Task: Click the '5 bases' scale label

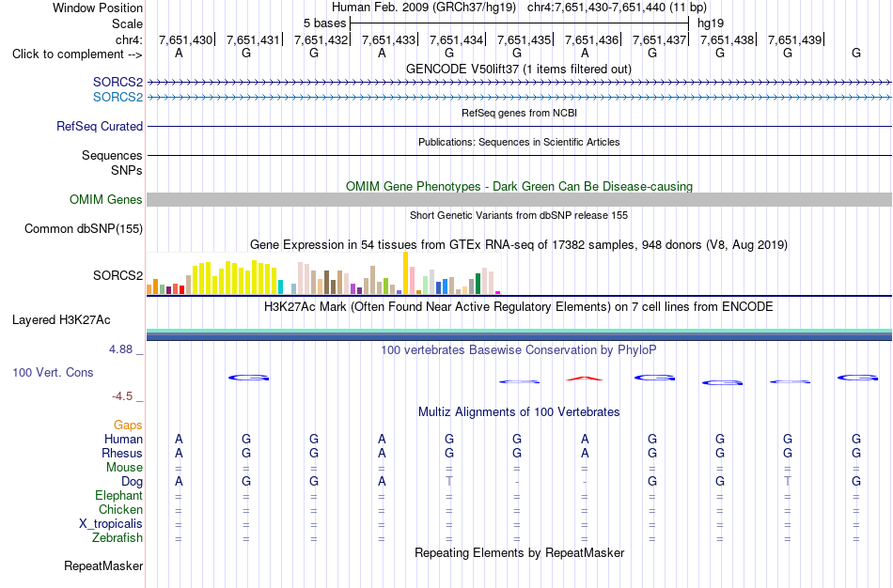Action: [x=324, y=23]
